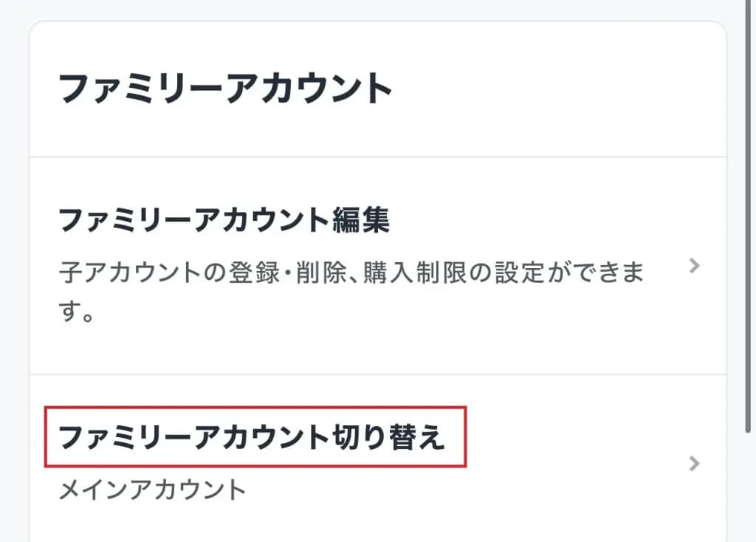Screen dimensions: 756x542
Task: Click the ファミリーアカウント card title at top
Action: 224,89
